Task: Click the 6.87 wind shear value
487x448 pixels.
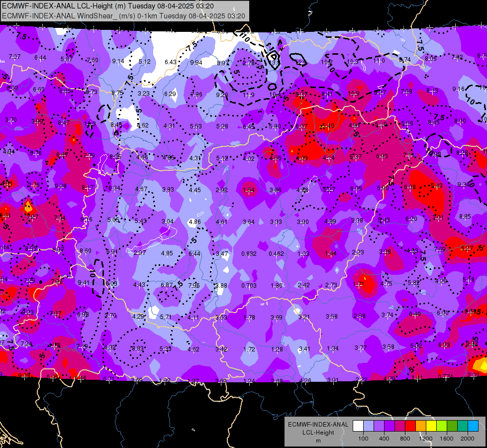Action: pyautogui.click(x=167, y=285)
